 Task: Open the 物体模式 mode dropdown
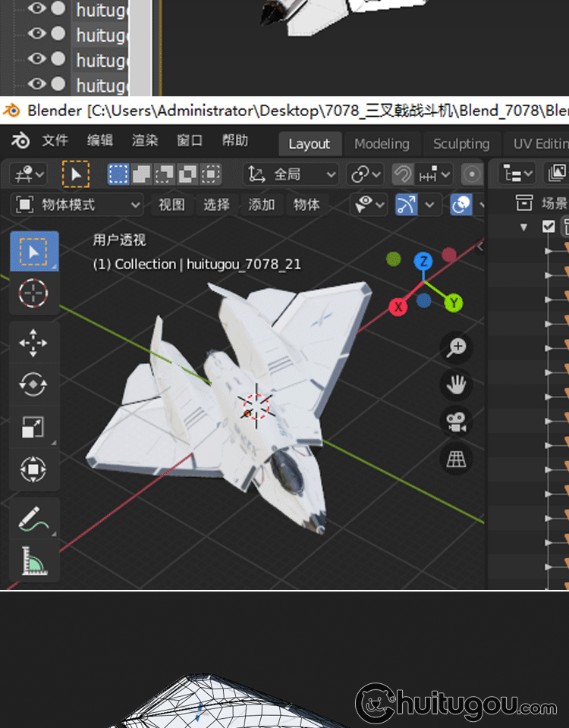click(x=77, y=205)
